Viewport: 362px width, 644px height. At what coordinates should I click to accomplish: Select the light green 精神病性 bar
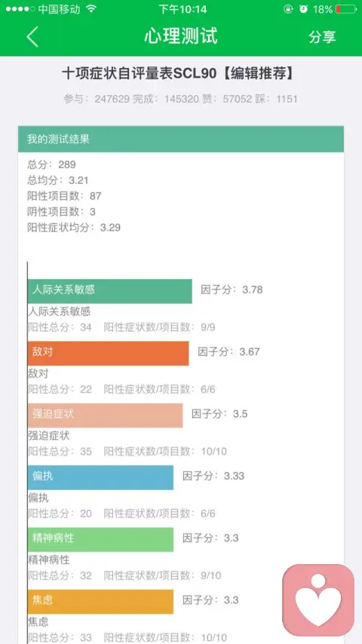point(100,539)
